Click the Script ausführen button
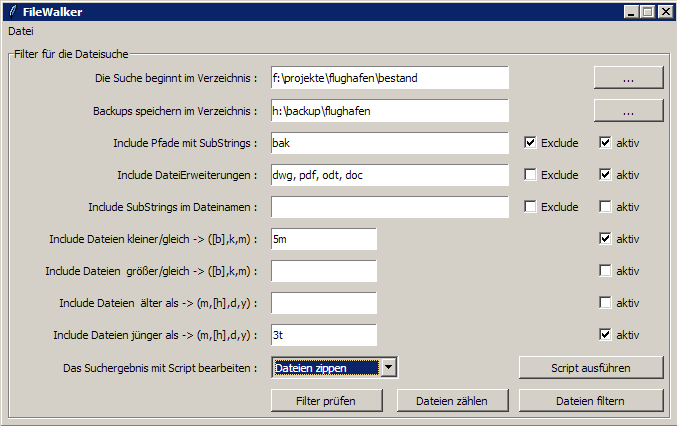Image resolution: width=677 pixels, height=426 pixels. 591,368
